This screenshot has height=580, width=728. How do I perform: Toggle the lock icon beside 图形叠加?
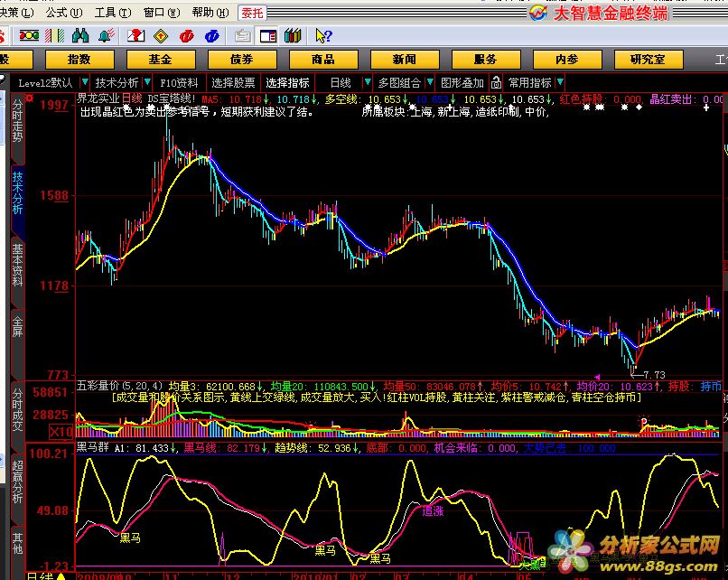point(496,82)
